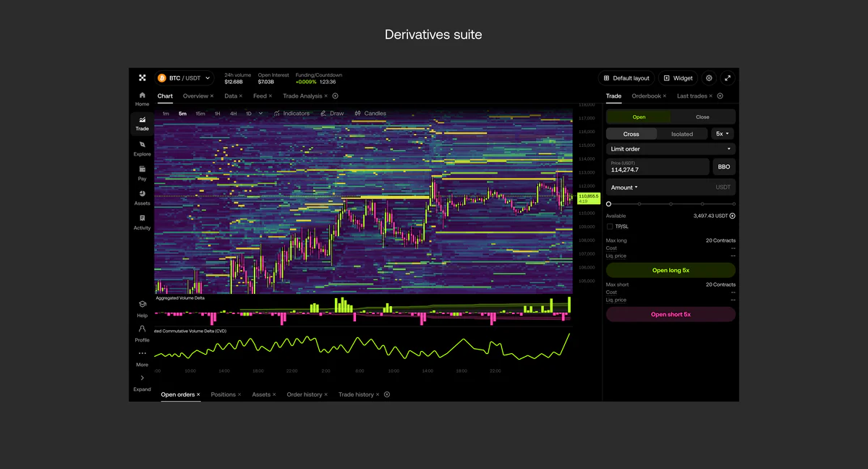The height and width of the screenshot is (469, 868).
Task: Enable the TP/SL checkbox
Action: pyautogui.click(x=610, y=227)
